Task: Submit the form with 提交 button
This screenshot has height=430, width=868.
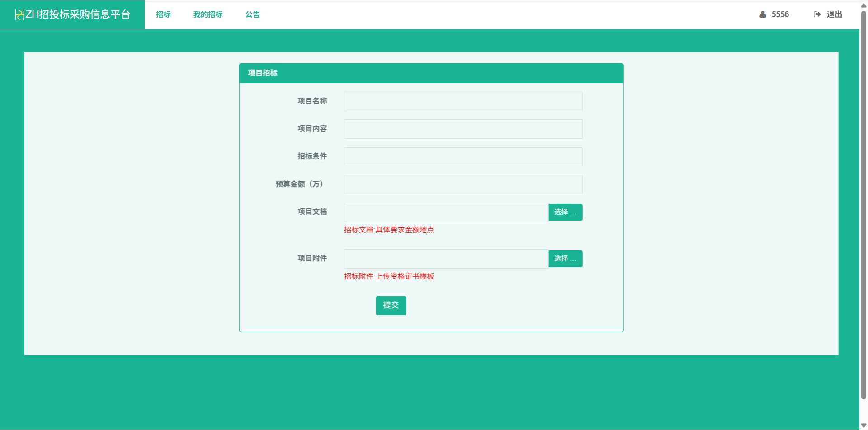Action: click(391, 305)
